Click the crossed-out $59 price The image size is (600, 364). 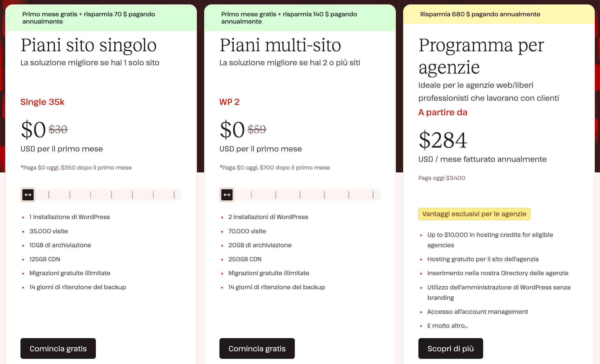point(257,129)
